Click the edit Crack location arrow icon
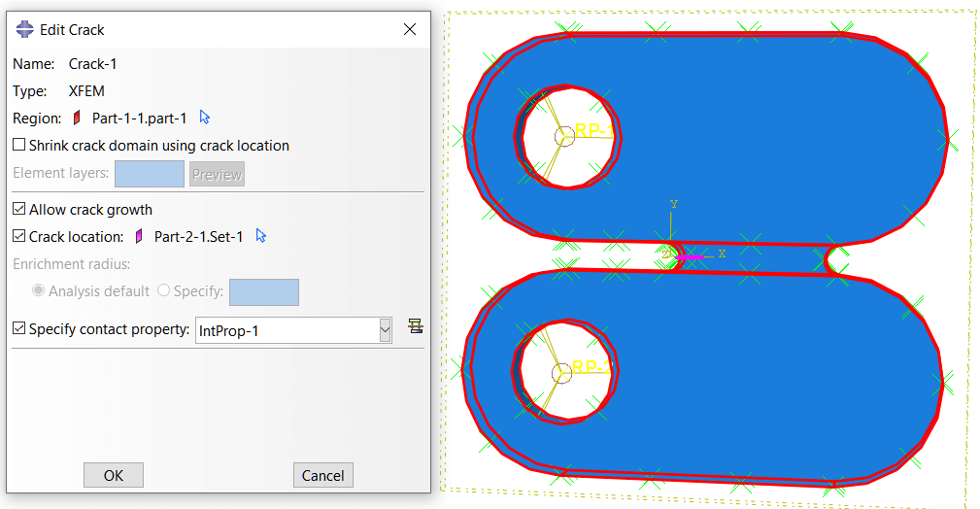Viewport: 980px width, 509px height. pos(260,236)
